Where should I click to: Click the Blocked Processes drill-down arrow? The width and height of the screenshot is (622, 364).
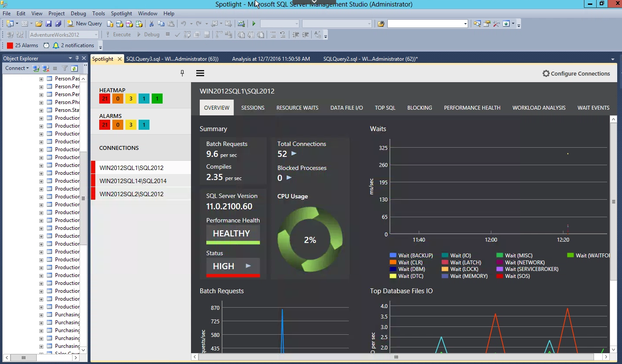(x=289, y=177)
